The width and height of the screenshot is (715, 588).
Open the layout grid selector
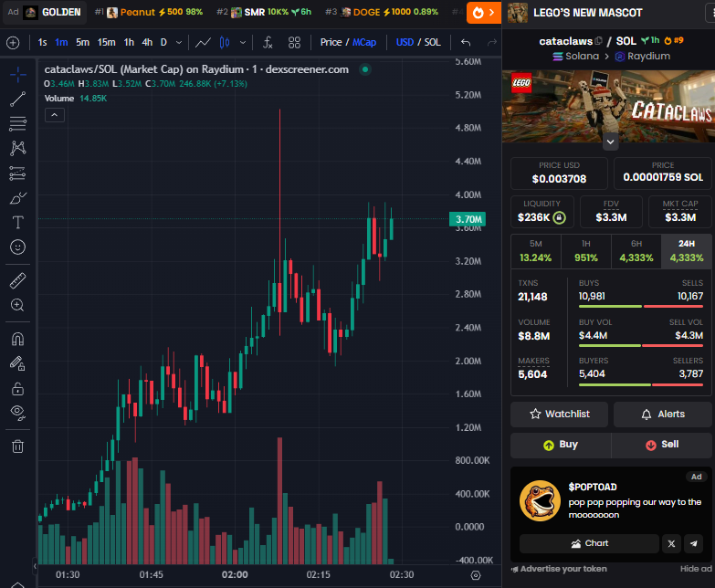point(295,42)
